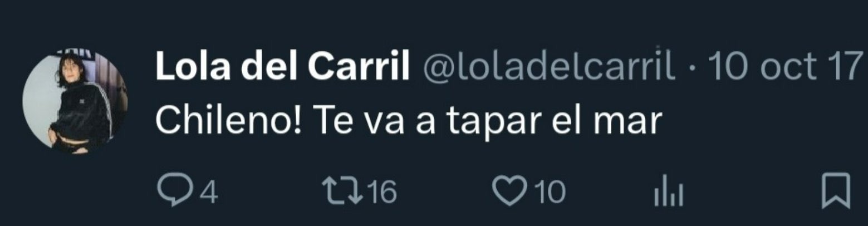
Task: Select the word "Carril" in the display name
Action: pos(359,67)
